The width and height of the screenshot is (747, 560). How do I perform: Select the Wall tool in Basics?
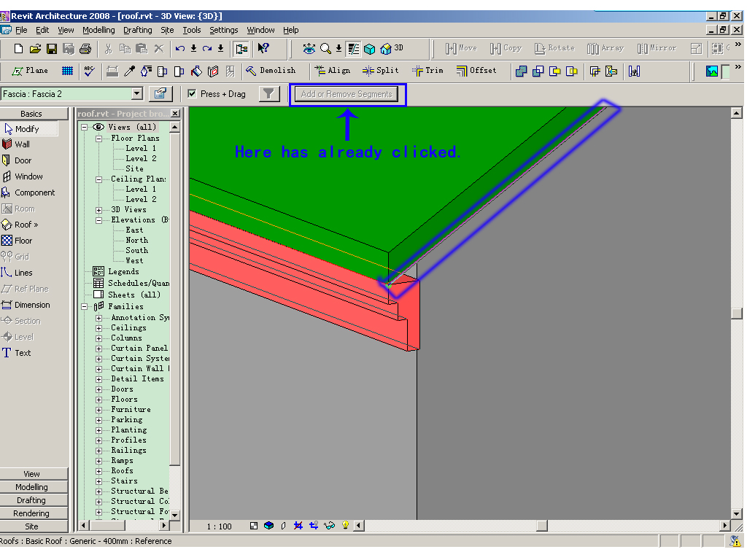tap(23, 144)
